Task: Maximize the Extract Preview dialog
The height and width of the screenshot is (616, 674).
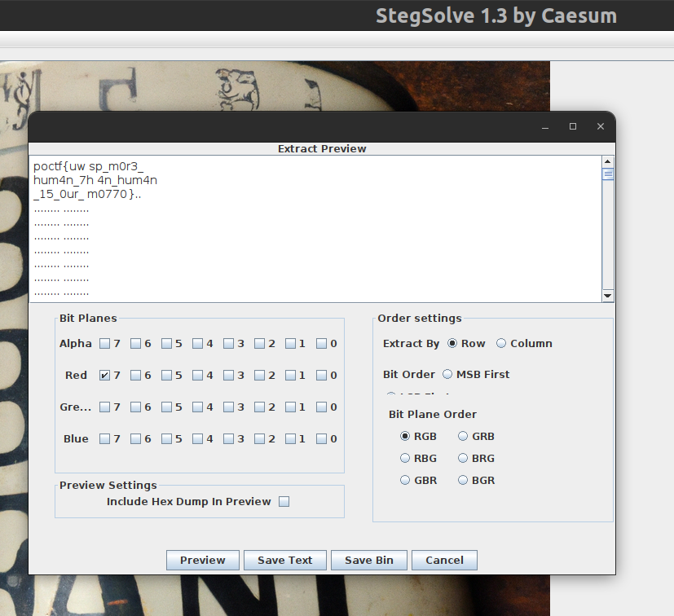Action: pyautogui.click(x=573, y=126)
